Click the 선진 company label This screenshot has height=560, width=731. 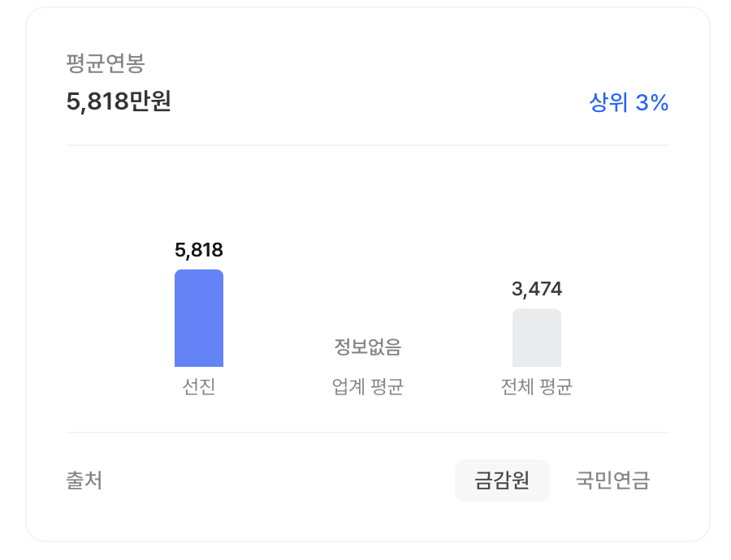click(x=199, y=386)
